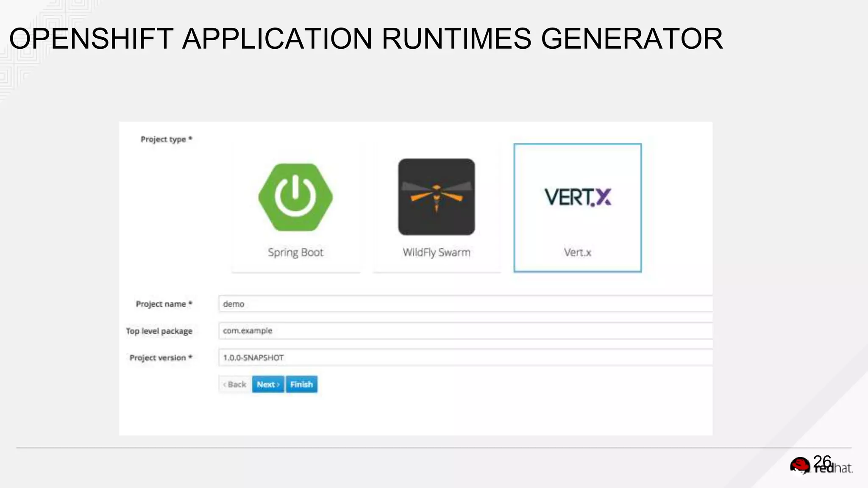Focus the Top level package field

(x=465, y=331)
